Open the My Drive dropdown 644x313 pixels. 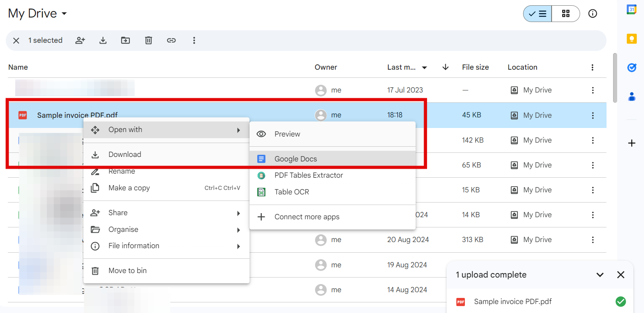coord(37,13)
